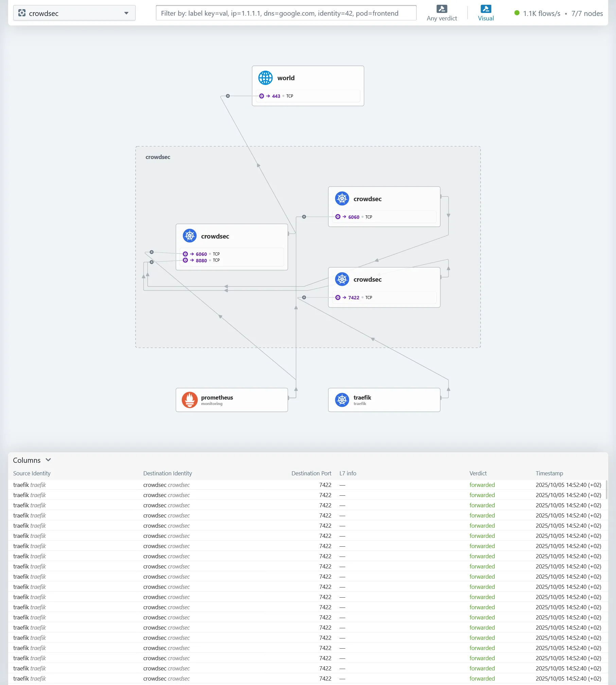Click the Timestamp column header
Screen dimensions: 616x685
[549, 473]
